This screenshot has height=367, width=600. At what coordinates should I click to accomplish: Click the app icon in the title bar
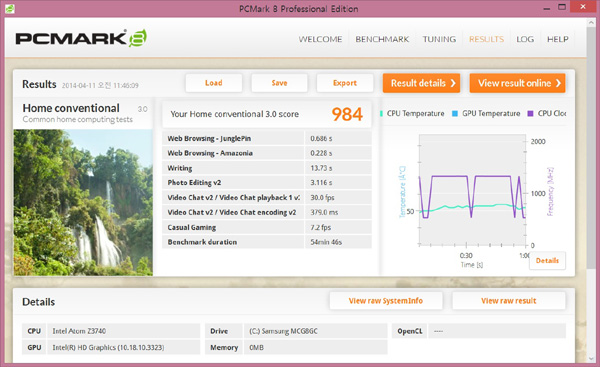click(x=10, y=8)
